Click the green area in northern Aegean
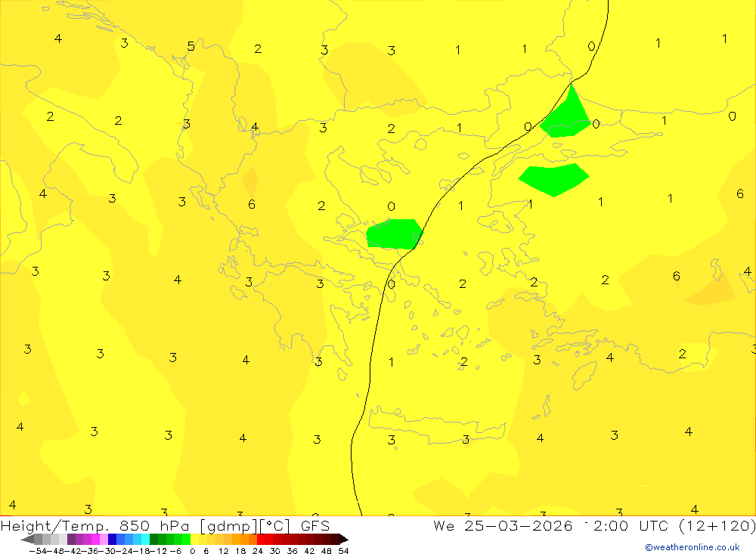 tap(394, 234)
